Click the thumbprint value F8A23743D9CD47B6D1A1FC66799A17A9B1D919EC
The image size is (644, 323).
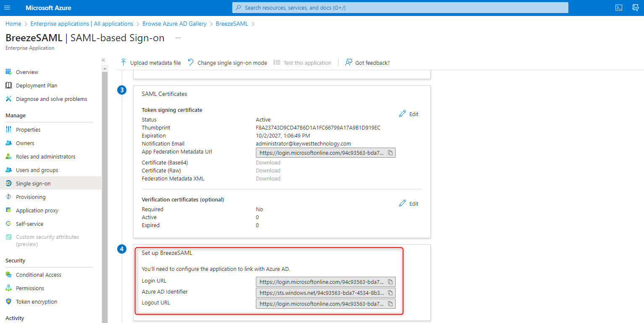(318, 128)
